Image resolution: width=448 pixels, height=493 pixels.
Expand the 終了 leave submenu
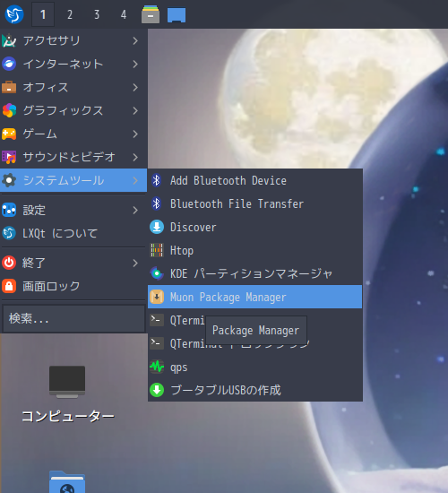[73, 263]
